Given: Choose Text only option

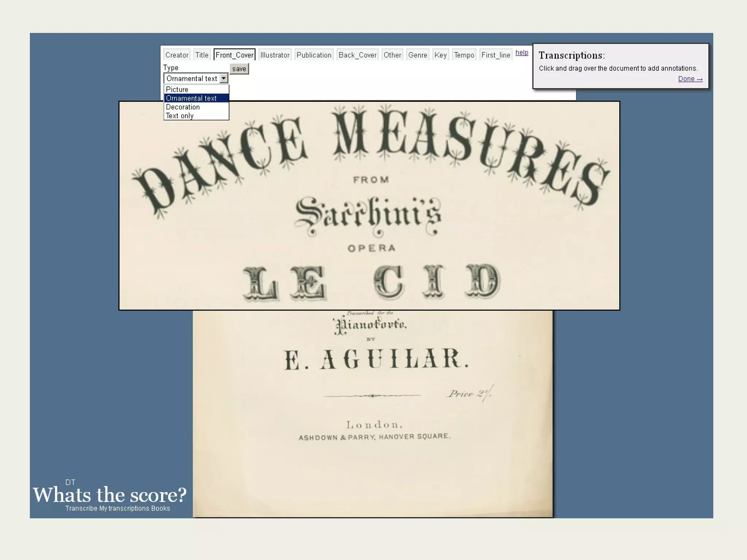Looking at the screenshot, I should [x=179, y=116].
